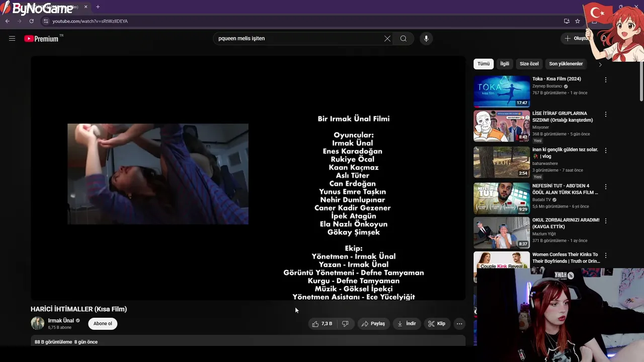Viewport: 644px width, 362px height.
Task: Share the video via Paylaş
Action: 373,324
